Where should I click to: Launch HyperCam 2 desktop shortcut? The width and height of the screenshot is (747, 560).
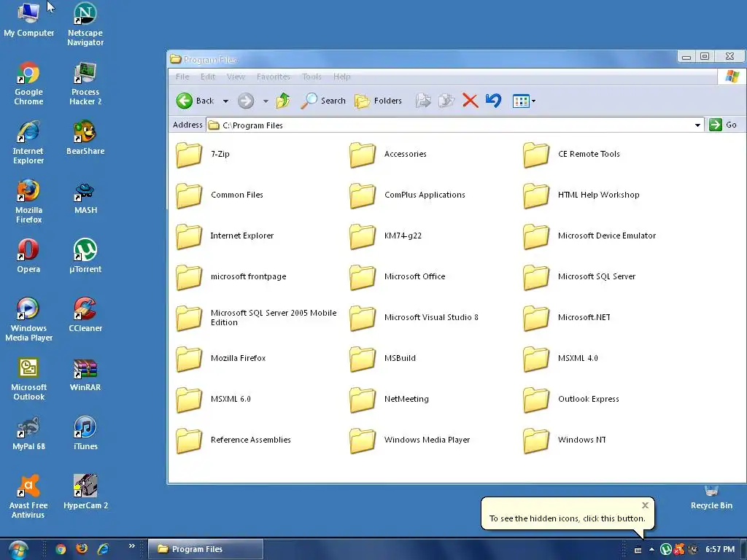(85, 492)
